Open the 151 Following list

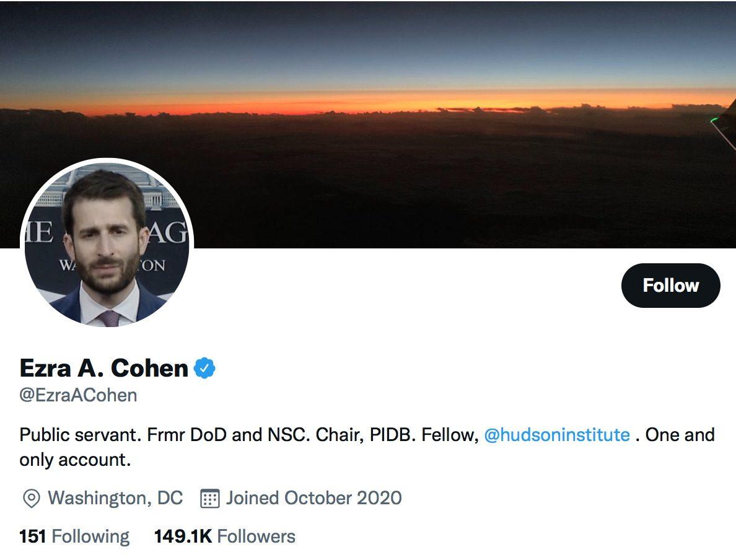74,536
